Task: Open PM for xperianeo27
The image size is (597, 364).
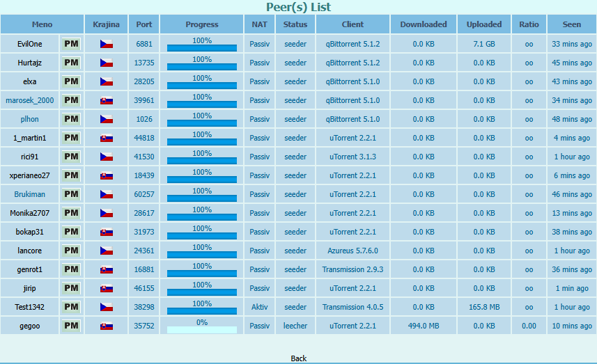Action: pyautogui.click(x=71, y=175)
